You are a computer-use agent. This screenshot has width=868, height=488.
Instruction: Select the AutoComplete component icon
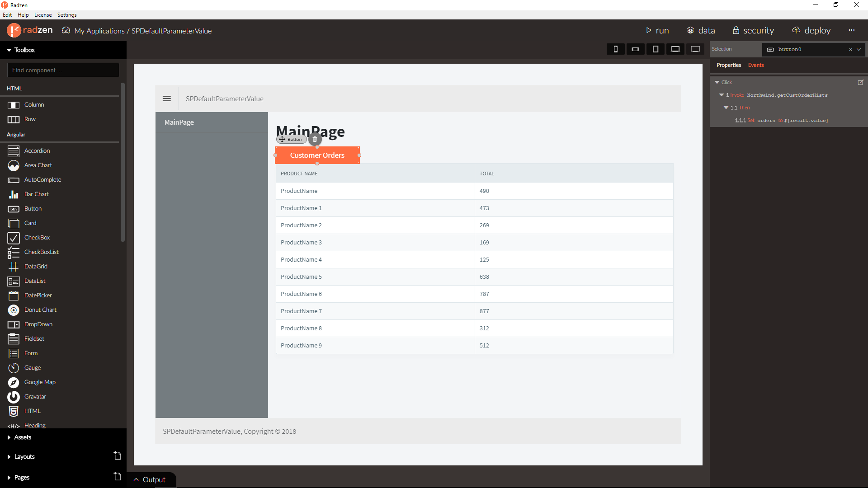tap(14, 180)
